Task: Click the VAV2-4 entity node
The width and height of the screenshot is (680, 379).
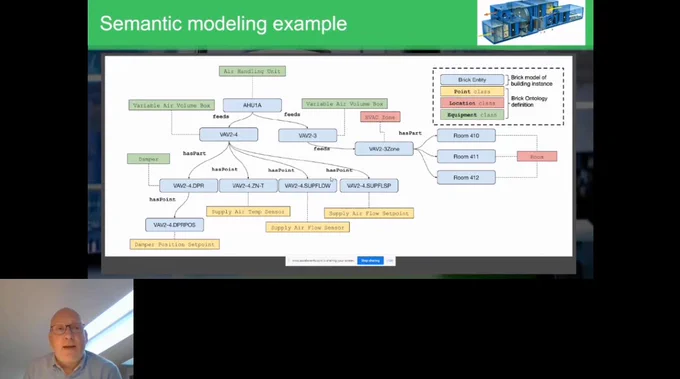Action: [x=229, y=134]
